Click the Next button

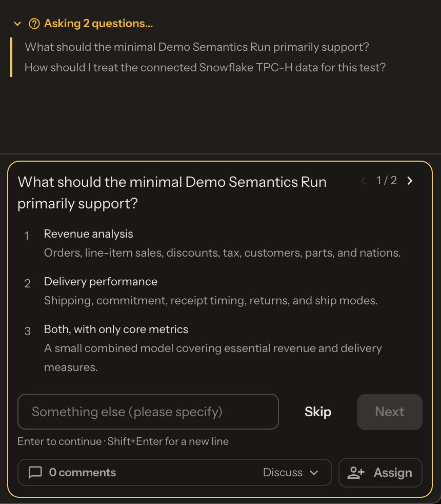390,412
